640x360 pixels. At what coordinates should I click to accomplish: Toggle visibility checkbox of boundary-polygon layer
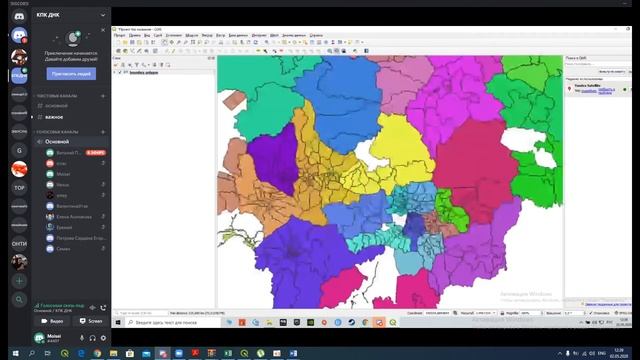coord(120,72)
